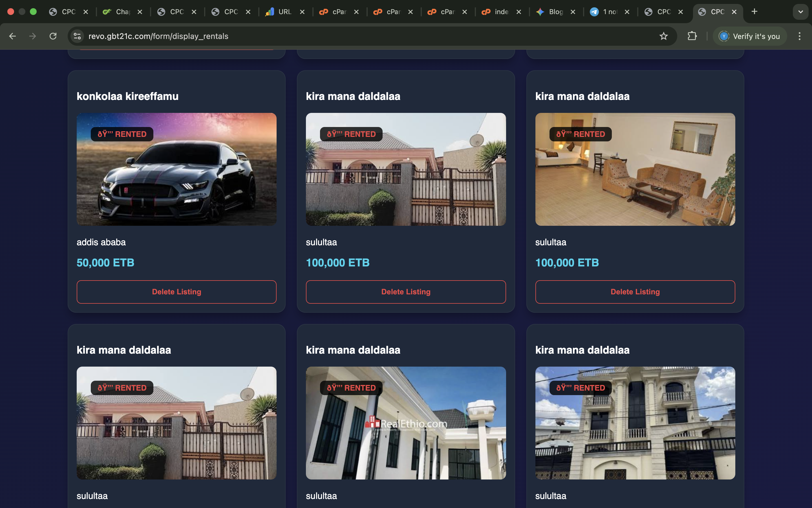Viewport: 812px width, 508px height.
Task: Expand the tab search dropdown arrow
Action: click(801, 12)
